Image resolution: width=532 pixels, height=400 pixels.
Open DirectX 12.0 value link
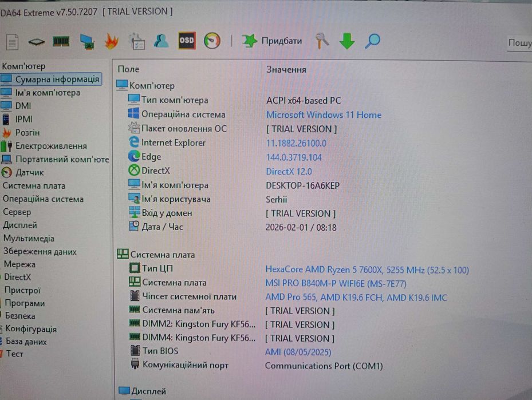click(x=289, y=172)
